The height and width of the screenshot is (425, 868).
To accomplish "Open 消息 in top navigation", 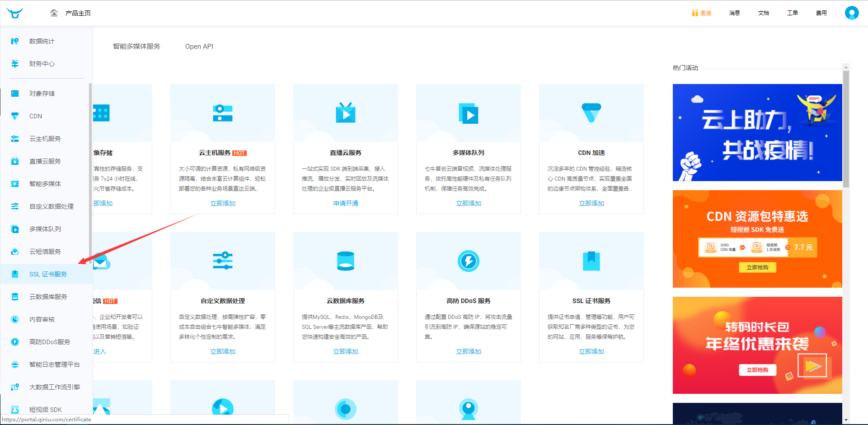I will pos(735,13).
